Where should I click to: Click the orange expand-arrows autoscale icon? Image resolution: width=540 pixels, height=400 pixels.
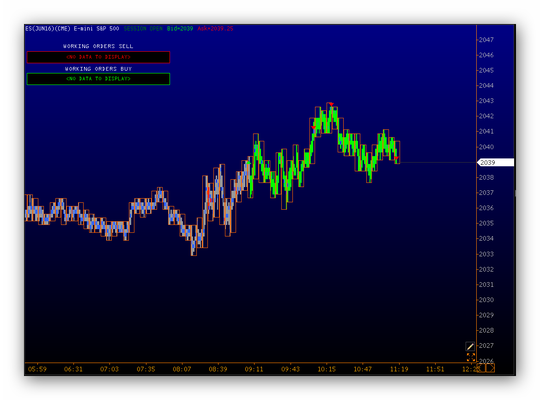click(x=470, y=357)
